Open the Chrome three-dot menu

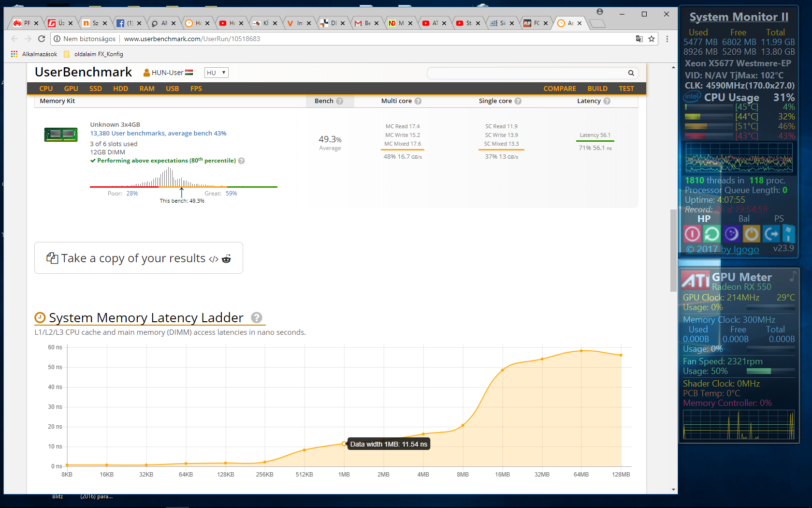667,39
